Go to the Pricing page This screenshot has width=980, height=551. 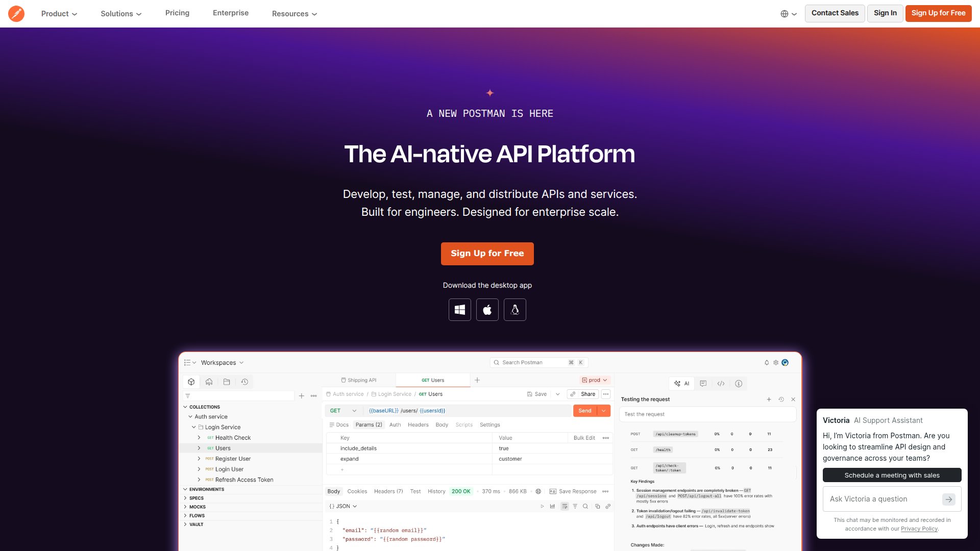[x=177, y=13]
